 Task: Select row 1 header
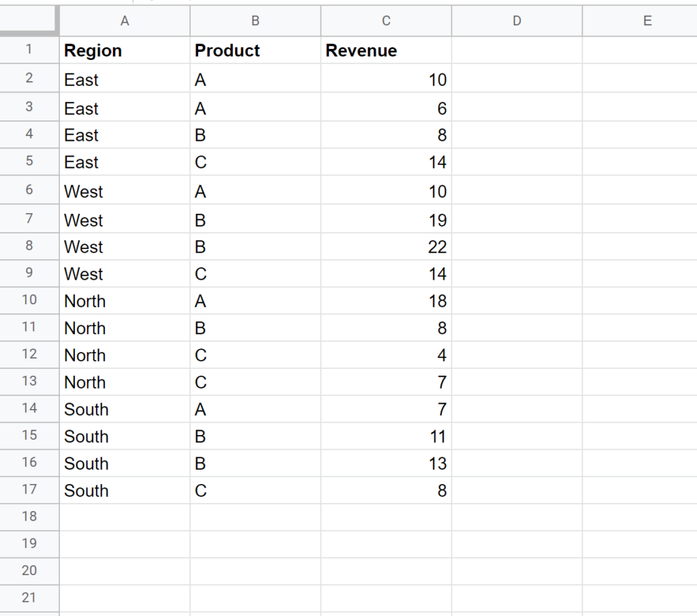point(30,50)
